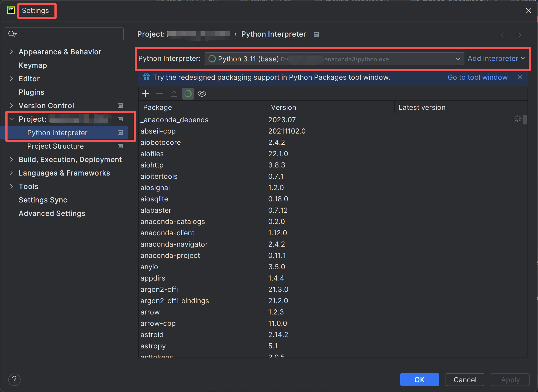Select the astropy package row
This screenshot has height=392, width=538.
pyautogui.click(x=331, y=346)
